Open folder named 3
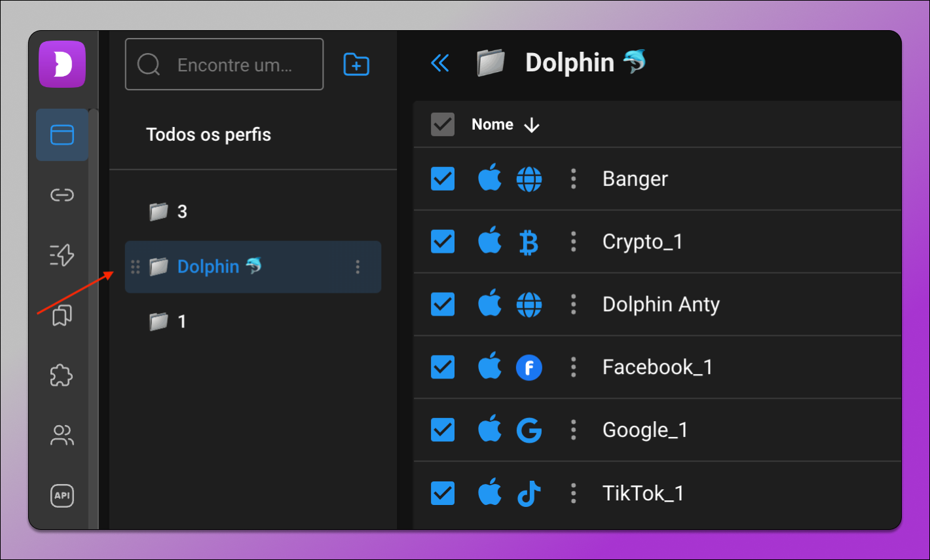 pos(168,212)
